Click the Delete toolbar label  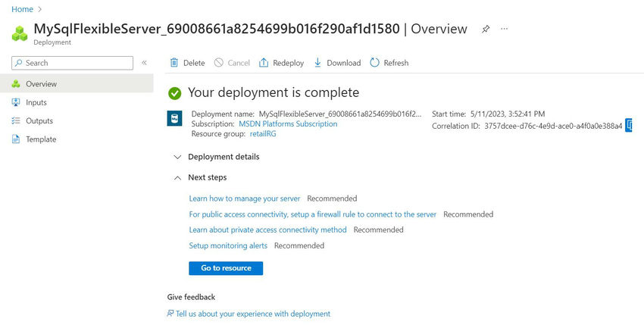pyautogui.click(x=194, y=63)
